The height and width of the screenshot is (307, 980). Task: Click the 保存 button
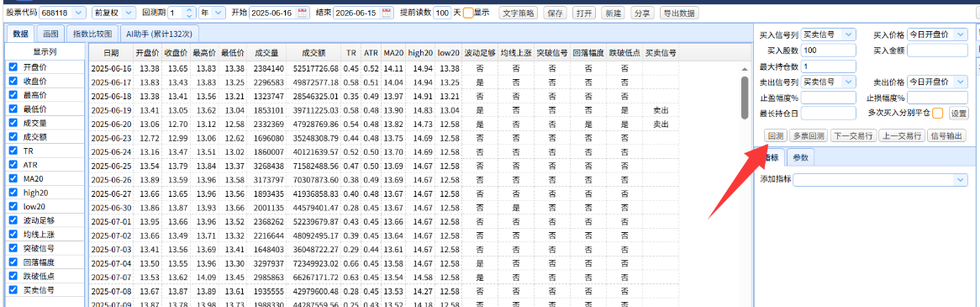(x=555, y=13)
